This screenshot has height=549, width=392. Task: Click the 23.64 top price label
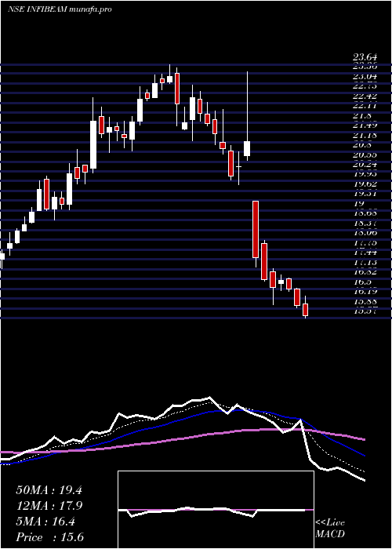coord(365,57)
